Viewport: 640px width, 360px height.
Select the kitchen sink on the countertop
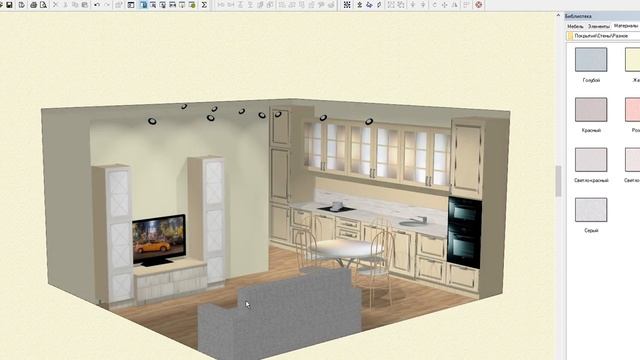(x=412, y=222)
